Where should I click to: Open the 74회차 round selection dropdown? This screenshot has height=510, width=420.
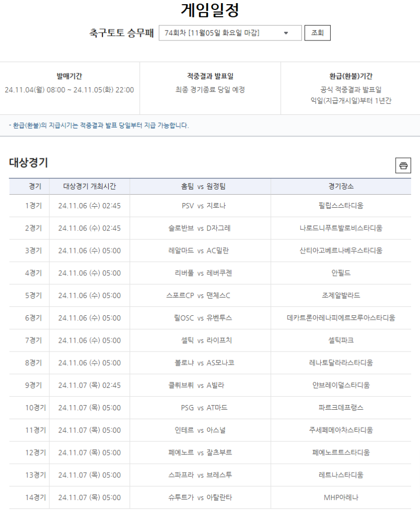point(230,33)
